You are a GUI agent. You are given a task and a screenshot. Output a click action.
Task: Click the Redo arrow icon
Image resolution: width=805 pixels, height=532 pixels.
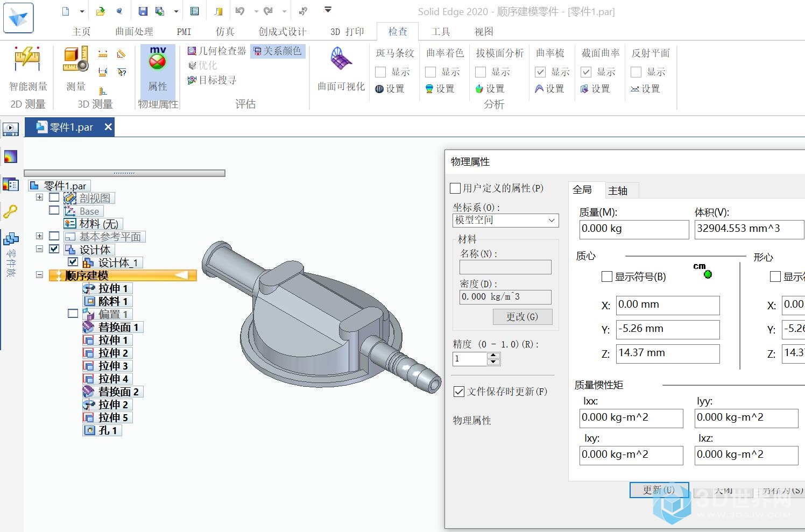tap(269, 11)
